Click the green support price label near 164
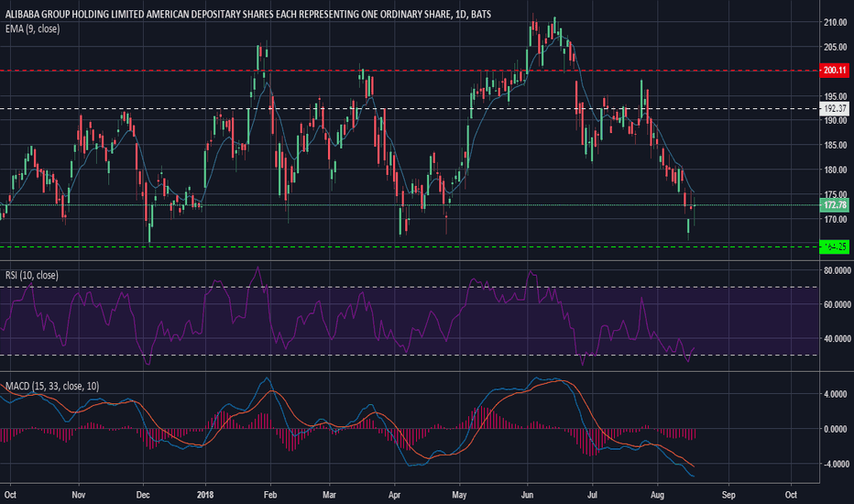This screenshot has height=504, width=854. [x=835, y=247]
